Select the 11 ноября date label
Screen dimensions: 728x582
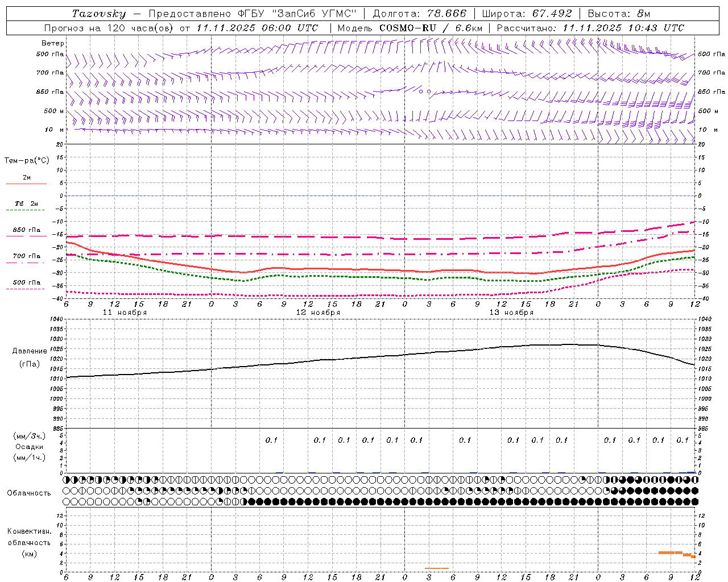point(125,313)
